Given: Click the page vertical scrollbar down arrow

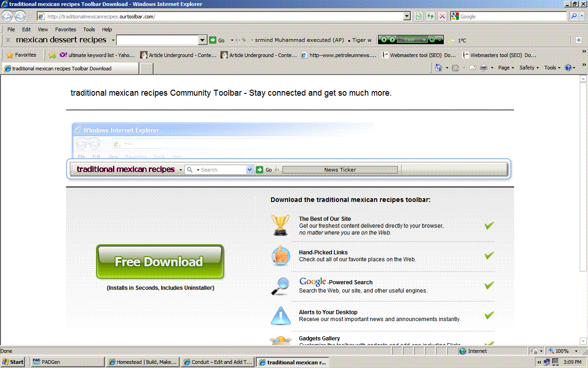Looking at the screenshot, I should (x=584, y=341).
